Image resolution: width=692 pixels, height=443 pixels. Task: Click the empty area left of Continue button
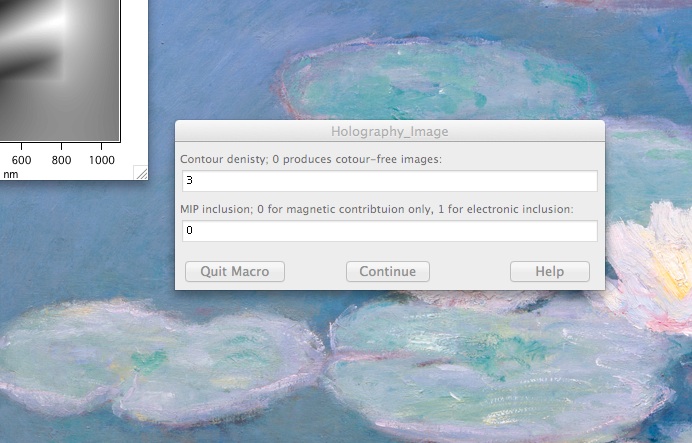coord(315,271)
